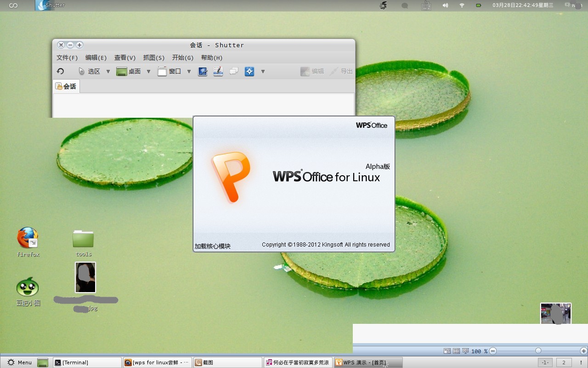Switch to WPS 演示 - [首页] taskbar item
The width and height of the screenshot is (588, 368).
(368, 362)
